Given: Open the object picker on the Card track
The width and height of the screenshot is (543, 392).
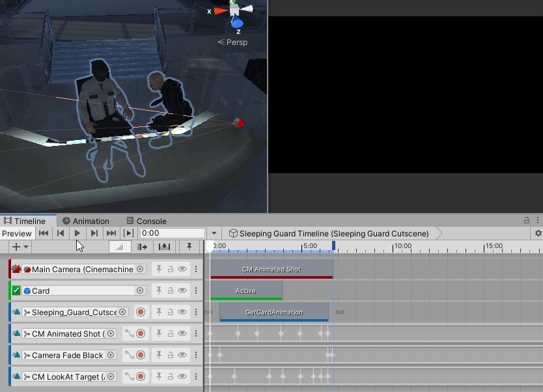Looking at the screenshot, I should click(141, 290).
